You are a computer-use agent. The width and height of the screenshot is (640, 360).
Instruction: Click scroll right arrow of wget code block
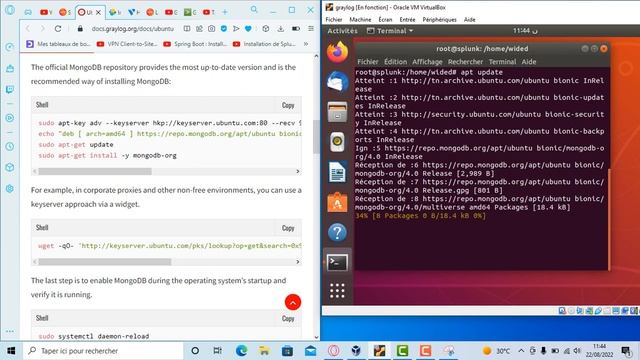(298, 262)
